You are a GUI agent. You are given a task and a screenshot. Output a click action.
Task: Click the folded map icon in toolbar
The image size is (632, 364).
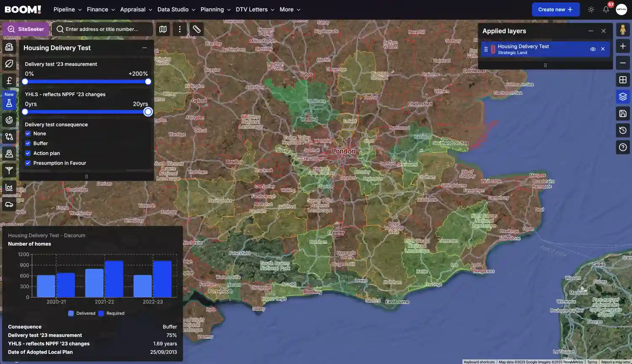tap(163, 29)
